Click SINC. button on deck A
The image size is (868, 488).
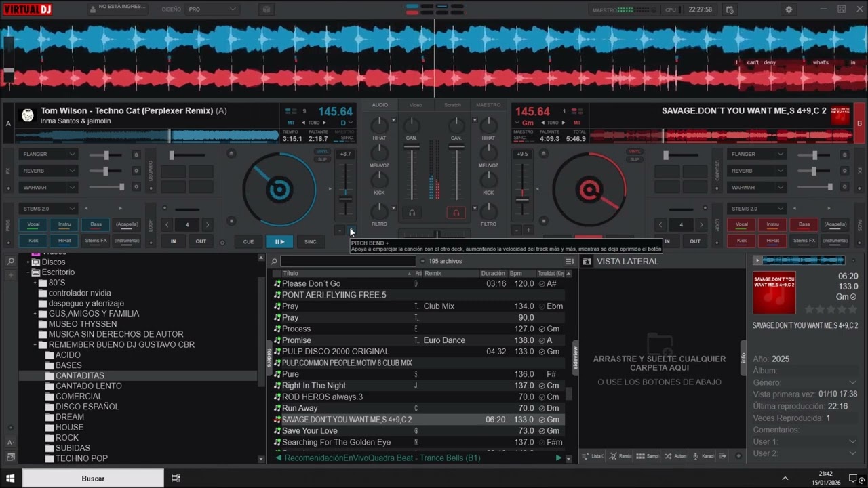click(311, 241)
